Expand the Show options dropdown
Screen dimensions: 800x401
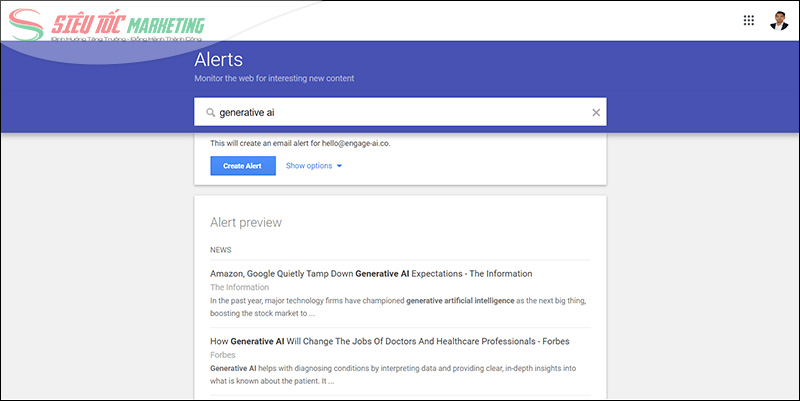(x=309, y=166)
